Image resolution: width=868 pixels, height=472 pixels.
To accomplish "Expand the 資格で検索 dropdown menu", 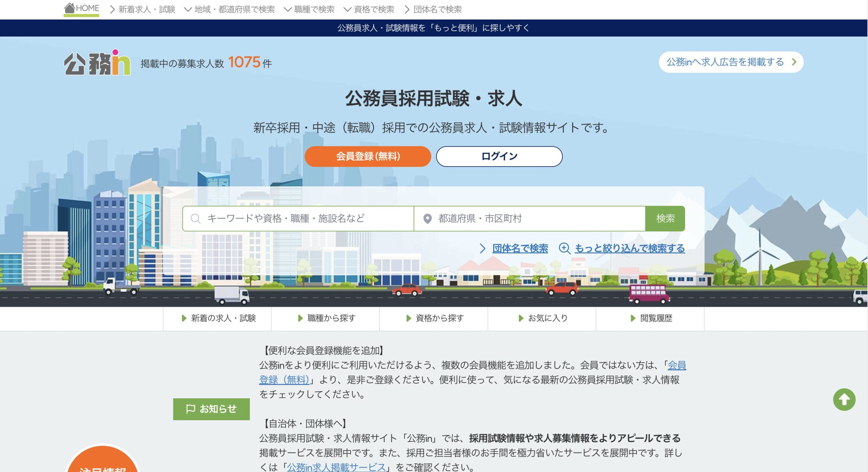I will click(x=369, y=9).
